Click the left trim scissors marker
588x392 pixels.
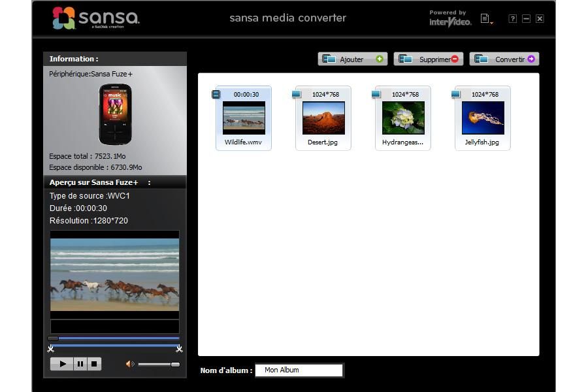tap(50, 348)
